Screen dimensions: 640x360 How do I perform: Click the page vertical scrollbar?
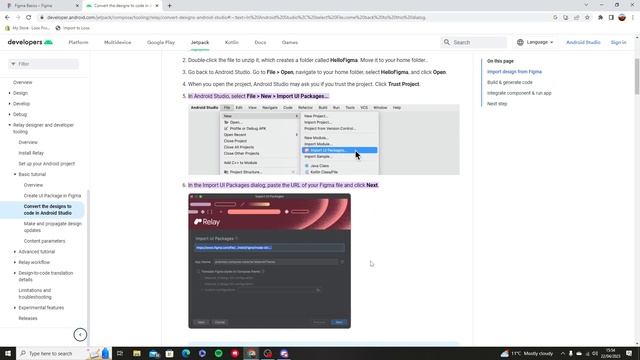coord(637,77)
